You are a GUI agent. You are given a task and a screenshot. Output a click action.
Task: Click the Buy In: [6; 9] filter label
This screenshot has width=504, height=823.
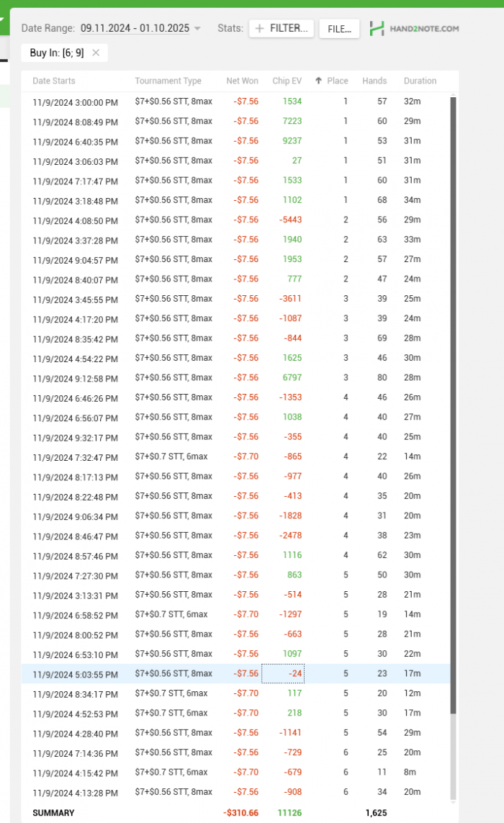tap(58, 53)
